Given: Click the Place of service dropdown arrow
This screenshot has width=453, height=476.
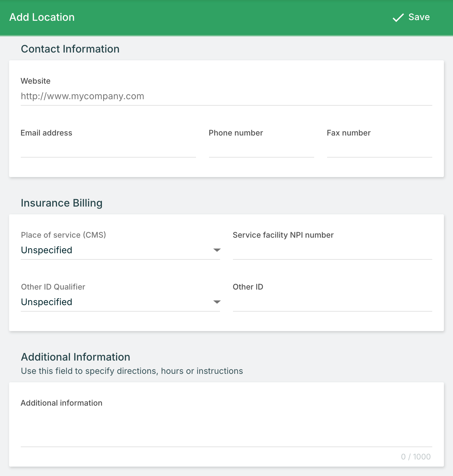Looking at the screenshot, I should 217,250.
